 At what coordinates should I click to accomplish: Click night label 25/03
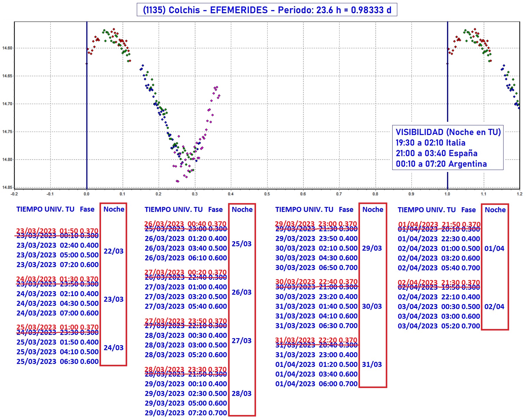242,244
